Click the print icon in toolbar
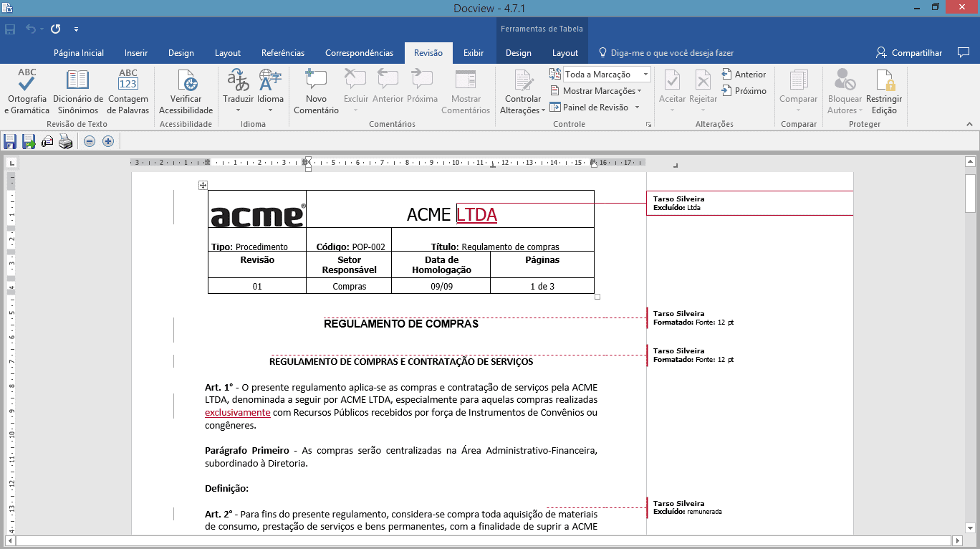This screenshot has height=549, width=980. (x=66, y=141)
